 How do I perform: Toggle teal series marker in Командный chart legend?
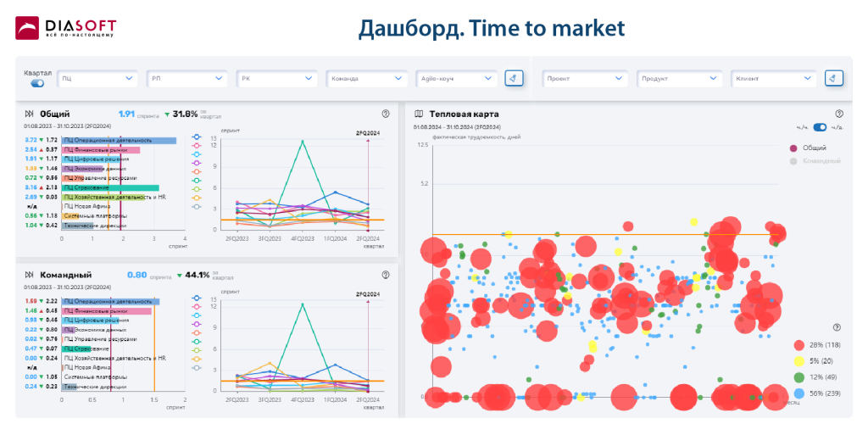point(197,342)
